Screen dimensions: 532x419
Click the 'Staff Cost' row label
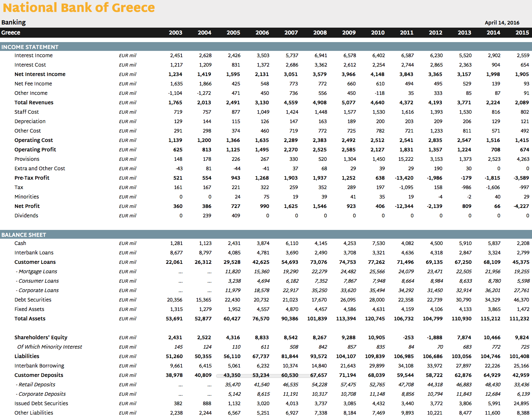(x=27, y=112)
